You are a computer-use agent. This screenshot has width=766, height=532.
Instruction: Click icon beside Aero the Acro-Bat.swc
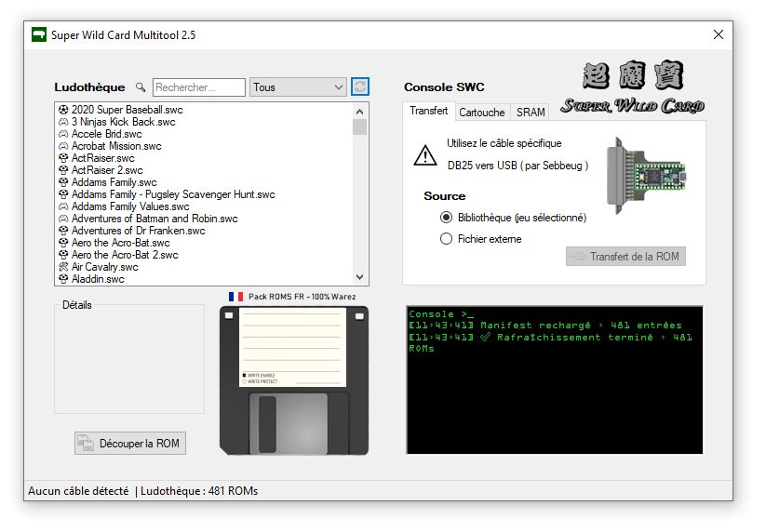coord(63,243)
